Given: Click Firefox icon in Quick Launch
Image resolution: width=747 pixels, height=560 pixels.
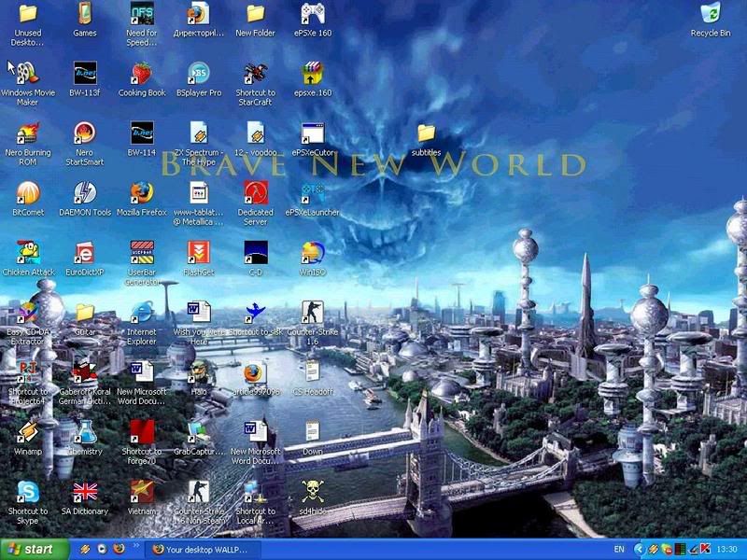Looking at the screenshot, I should 119,549.
